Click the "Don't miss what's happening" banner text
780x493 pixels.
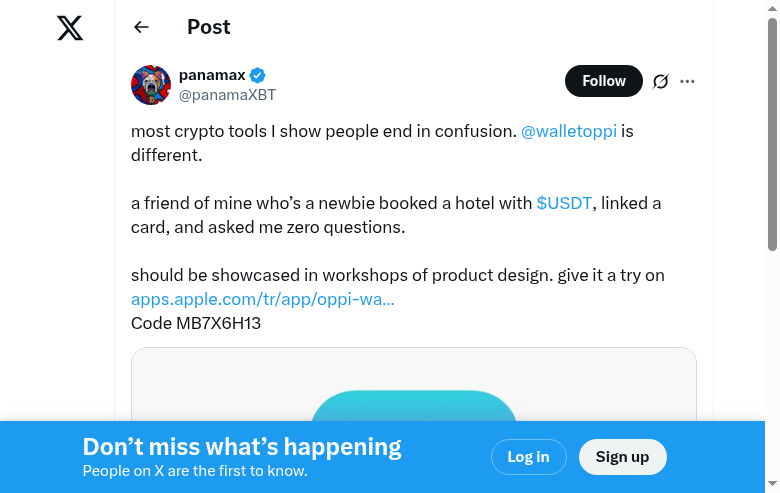pyautogui.click(x=242, y=447)
